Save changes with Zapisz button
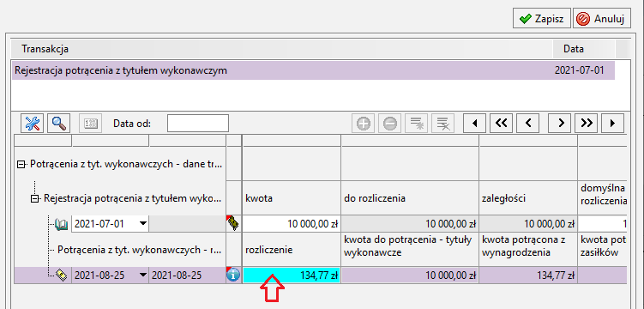The width and height of the screenshot is (644, 309). tap(542, 19)
